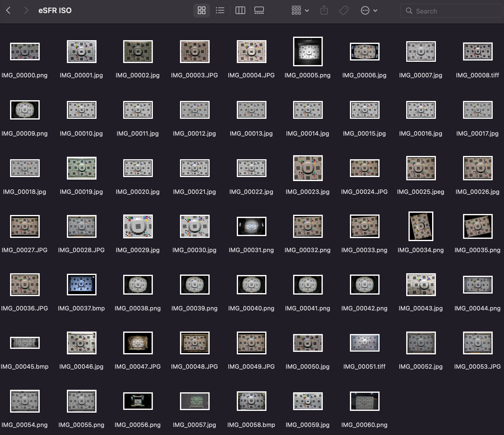
Task: Open the More actions ellipsis menu
Action: coord(369,11)
